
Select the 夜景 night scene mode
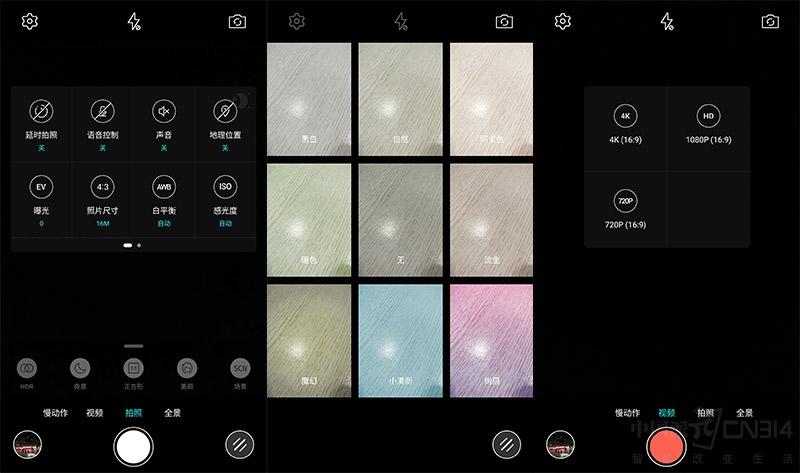click(80, 368)
